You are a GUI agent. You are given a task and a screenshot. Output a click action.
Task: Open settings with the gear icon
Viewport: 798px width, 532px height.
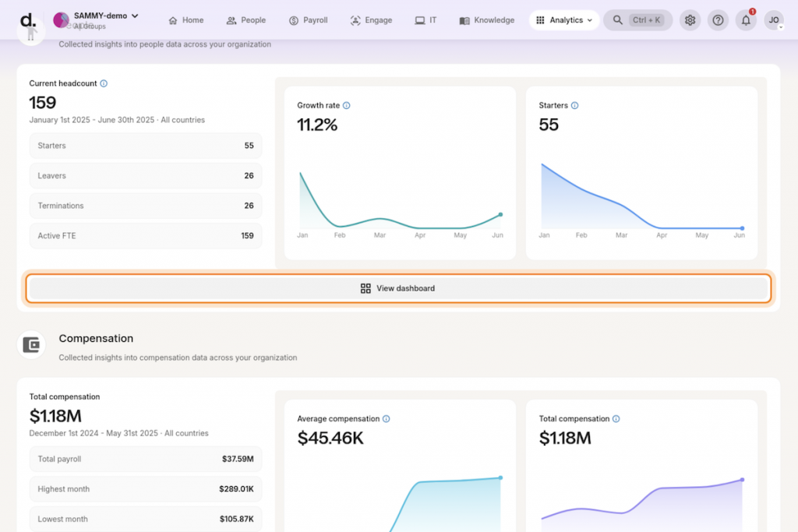pos(690,20)
